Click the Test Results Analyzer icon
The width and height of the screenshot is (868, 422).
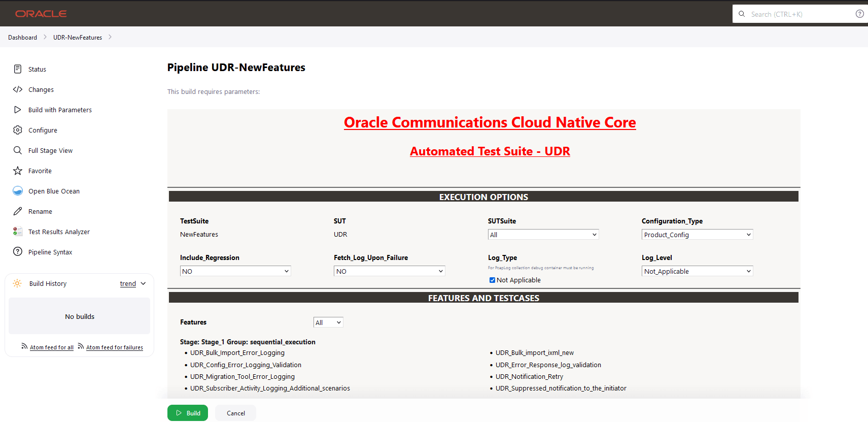(x=18, y=232)
